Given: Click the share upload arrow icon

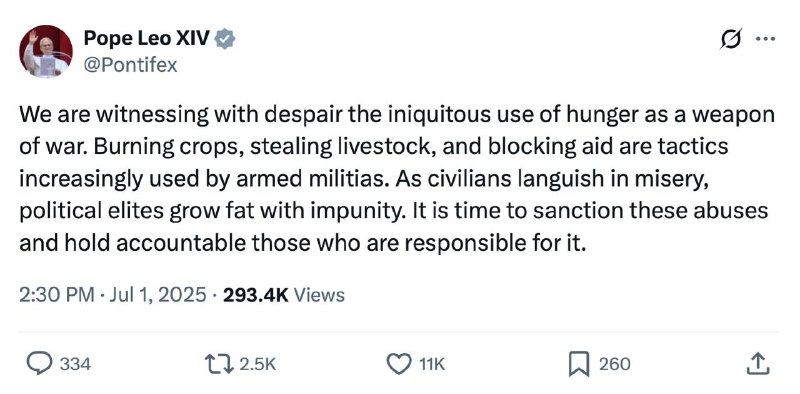Looking at the screenshot, I should [x=758, y=363].
